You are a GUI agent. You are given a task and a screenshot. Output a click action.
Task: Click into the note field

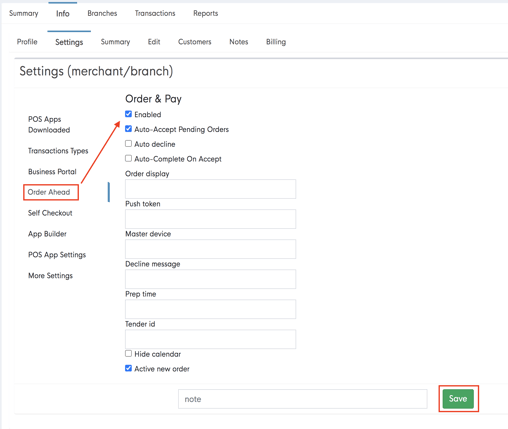pos(303,399)
